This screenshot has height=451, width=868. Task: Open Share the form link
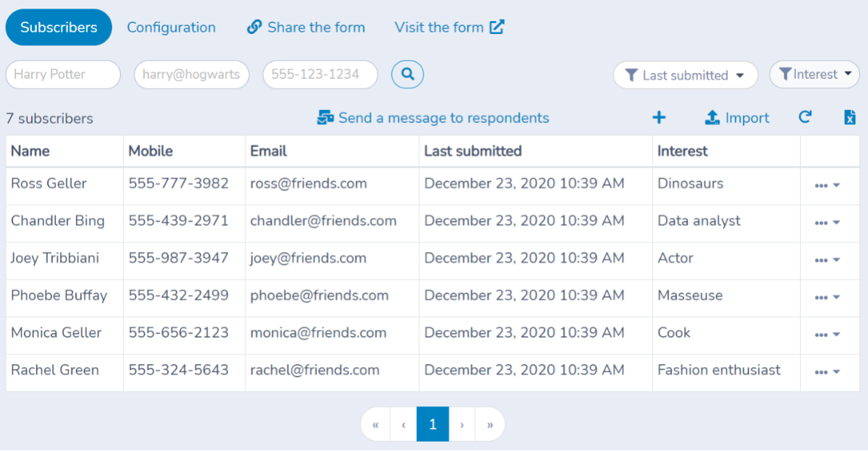tap(306, 27)
